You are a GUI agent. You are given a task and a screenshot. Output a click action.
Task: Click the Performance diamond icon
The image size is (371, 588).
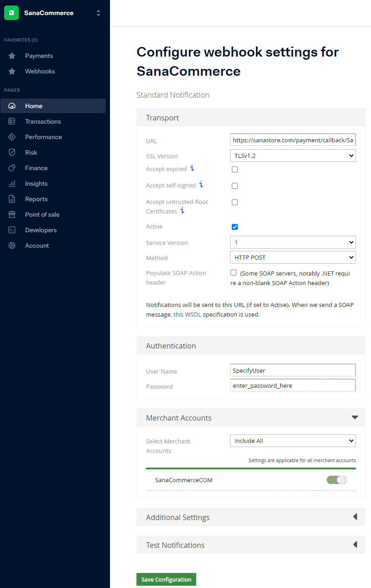pos(12,137)
